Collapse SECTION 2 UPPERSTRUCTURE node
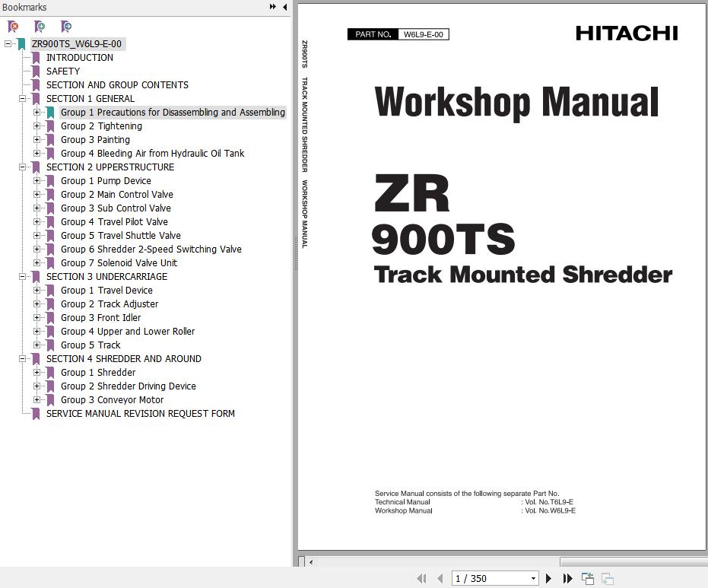The image size is (708, 588). pyautogui.click(x=22, y=167)
